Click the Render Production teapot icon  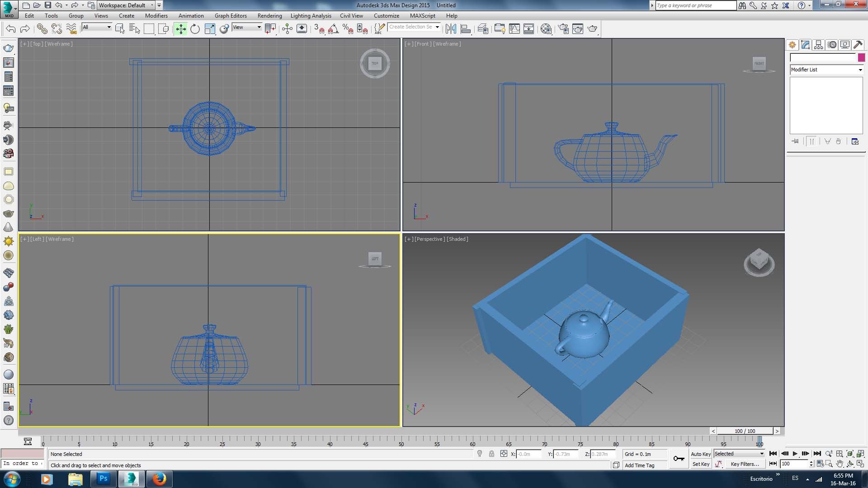(592, 29)
